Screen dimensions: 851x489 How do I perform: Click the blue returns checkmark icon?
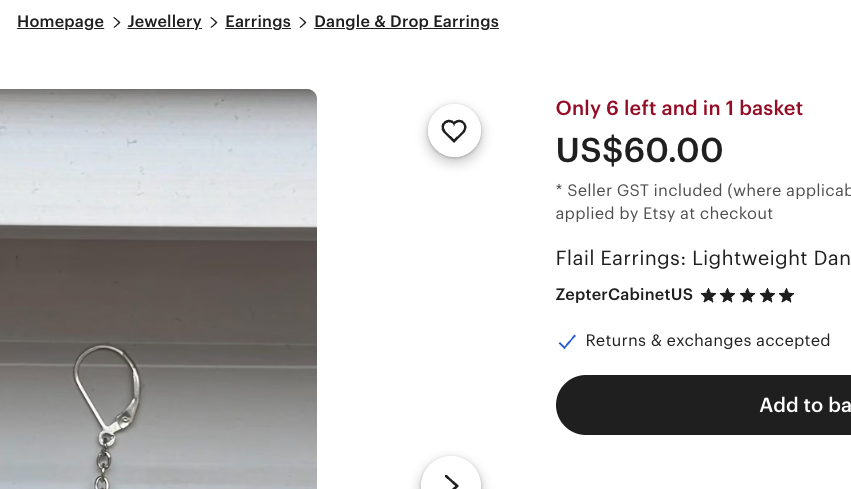point(567,342)
